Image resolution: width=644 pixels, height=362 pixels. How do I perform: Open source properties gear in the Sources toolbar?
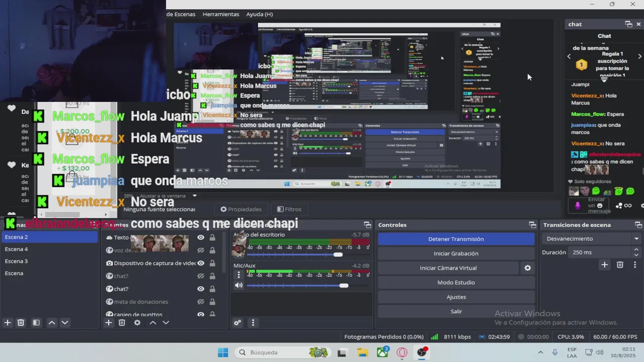point(137,323)
